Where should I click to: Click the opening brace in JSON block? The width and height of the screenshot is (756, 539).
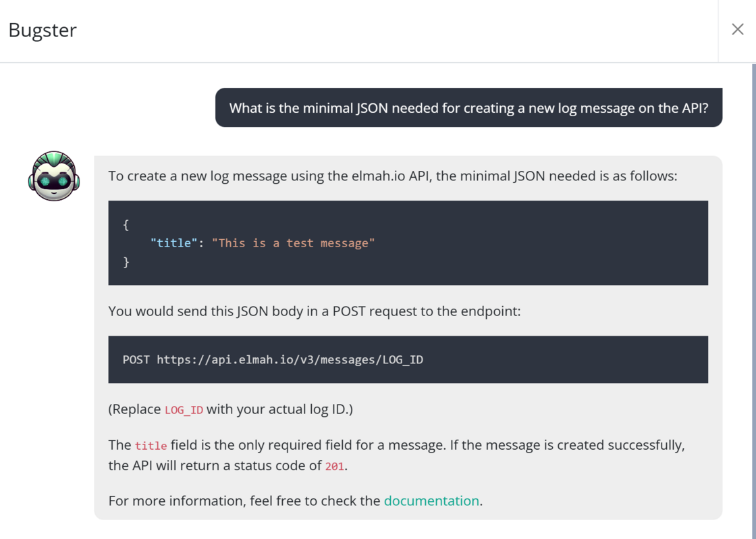click(x=126, y=225)
